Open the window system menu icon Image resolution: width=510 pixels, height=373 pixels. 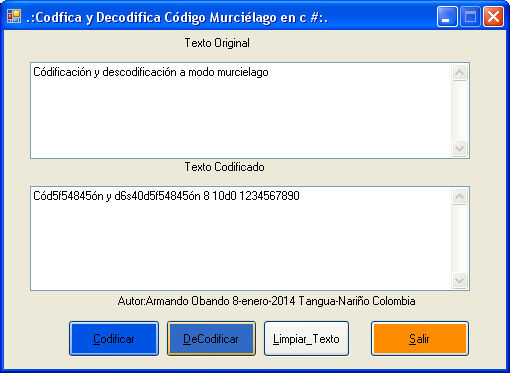click(x=14, y=16)
